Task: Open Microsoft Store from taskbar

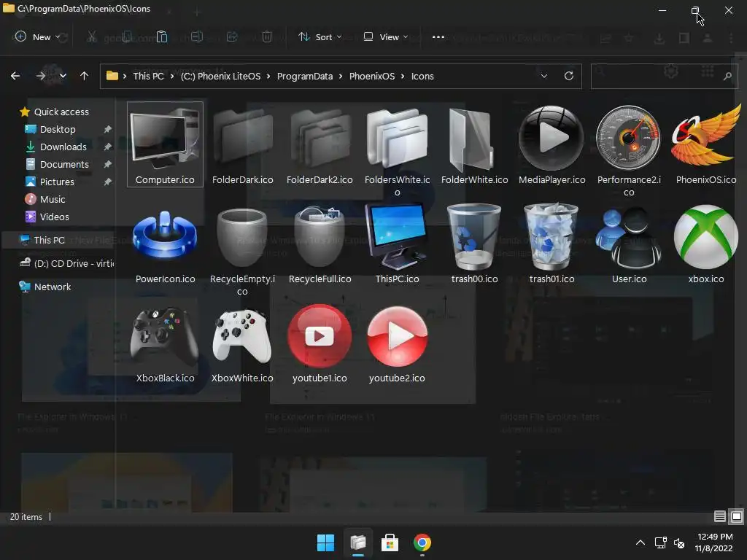Action: [x=390, y=542]
